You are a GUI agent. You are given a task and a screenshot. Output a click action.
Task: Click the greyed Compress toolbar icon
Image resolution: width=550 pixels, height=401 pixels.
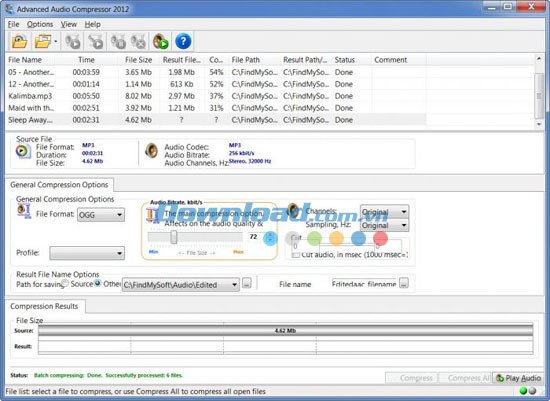pyautogui.click(x=73, y=41)
